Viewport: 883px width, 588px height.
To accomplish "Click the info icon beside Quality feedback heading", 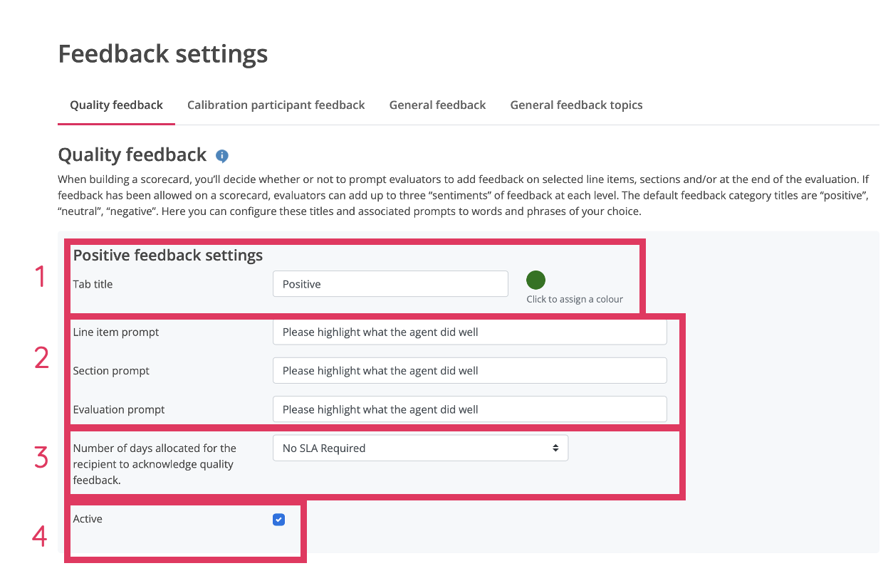I will [x=222, y=156].
